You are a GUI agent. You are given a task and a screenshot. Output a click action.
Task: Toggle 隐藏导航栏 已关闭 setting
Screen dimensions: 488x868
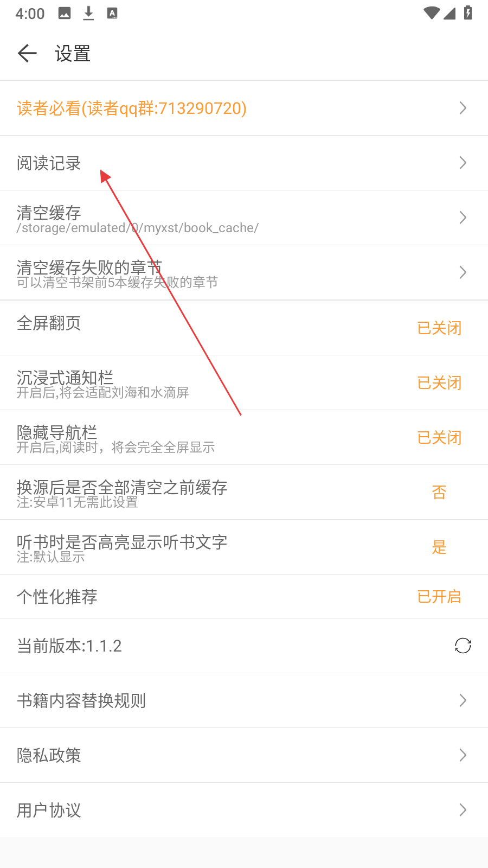(x=439, y=437)
